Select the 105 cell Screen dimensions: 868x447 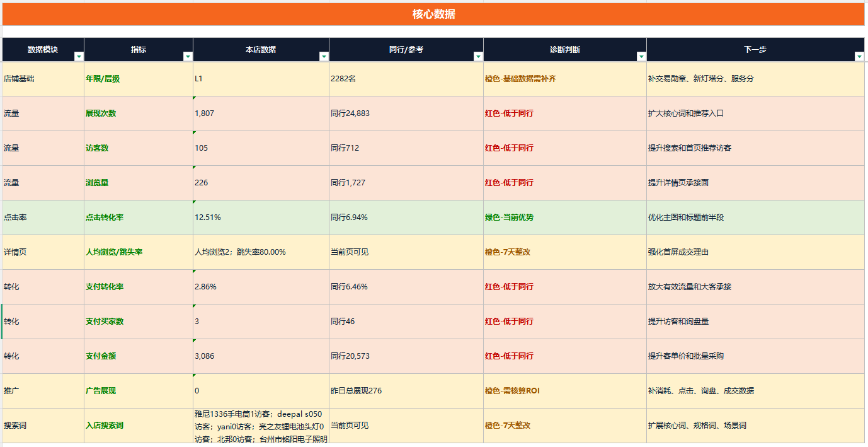click(261, 149)
